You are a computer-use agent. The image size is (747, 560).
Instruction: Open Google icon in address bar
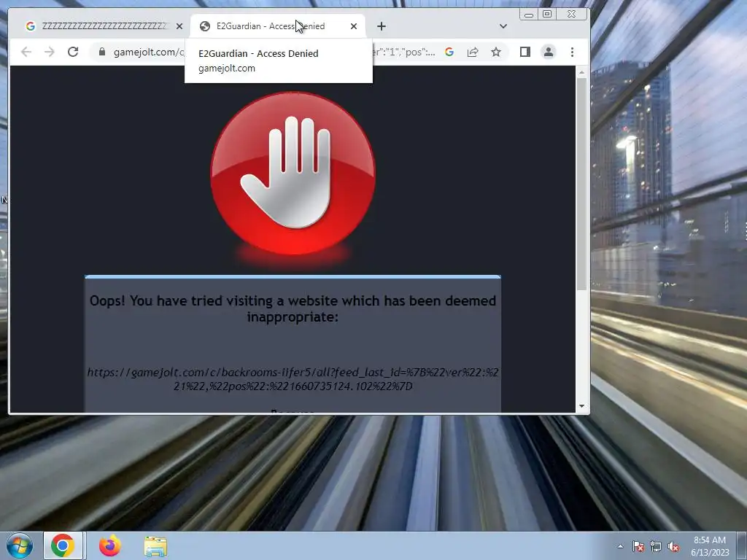tap(449, 52)
